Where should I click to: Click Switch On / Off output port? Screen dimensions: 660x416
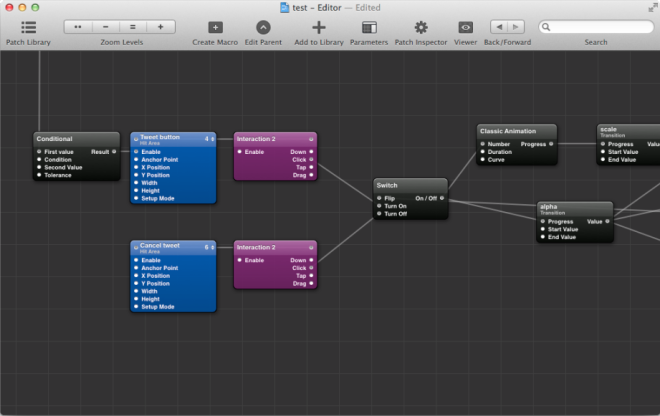pyautogui.click(x=442, y=198)
